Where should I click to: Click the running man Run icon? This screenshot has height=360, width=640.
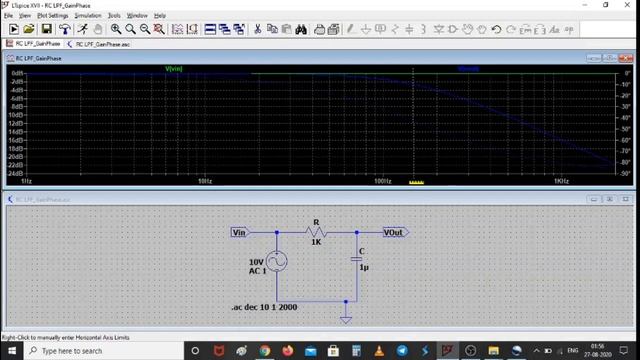pos(83,29)
